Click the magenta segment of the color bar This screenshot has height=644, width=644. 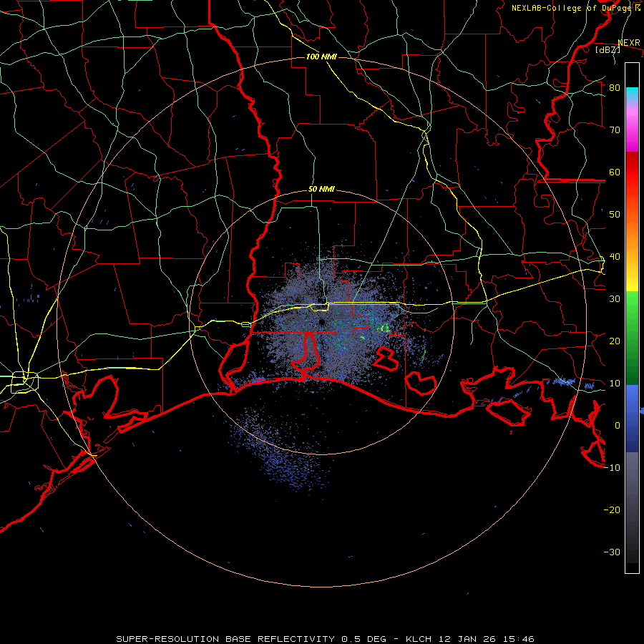pos(632,132)
